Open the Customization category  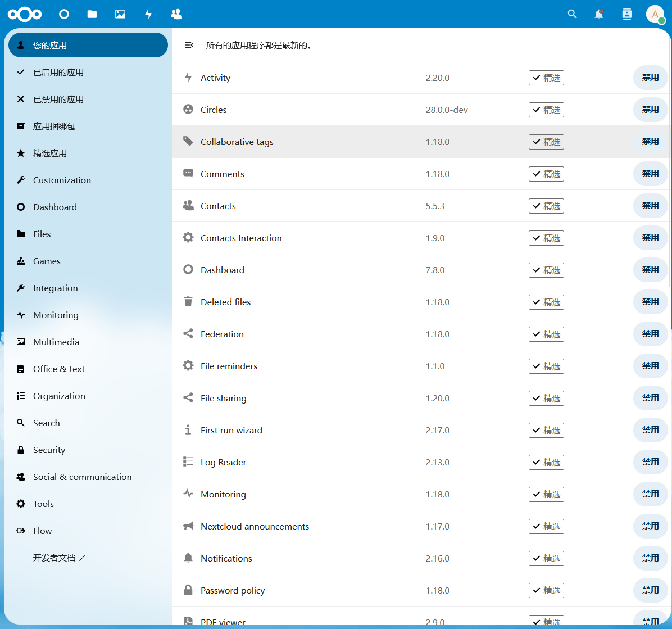[x=88, y=180]
